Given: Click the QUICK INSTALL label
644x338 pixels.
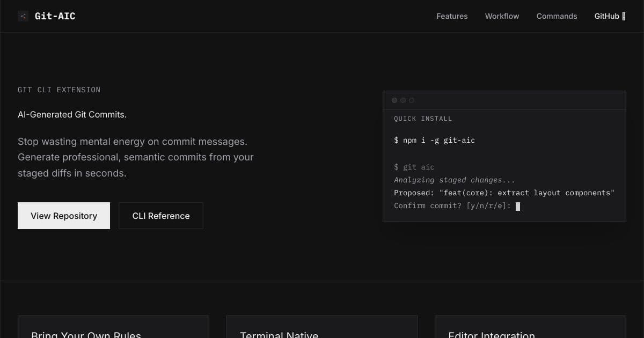Looking at the screenshot, I should tap(423, 119).
